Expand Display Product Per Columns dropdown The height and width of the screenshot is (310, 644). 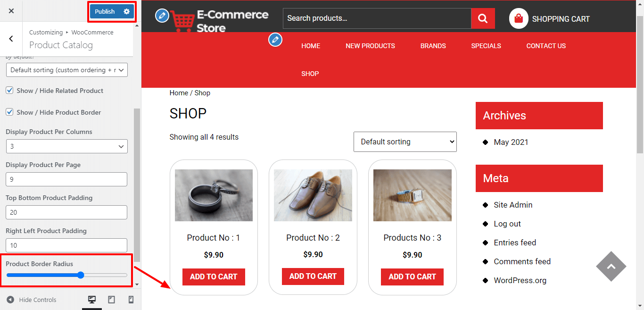[x=66, y=146]
